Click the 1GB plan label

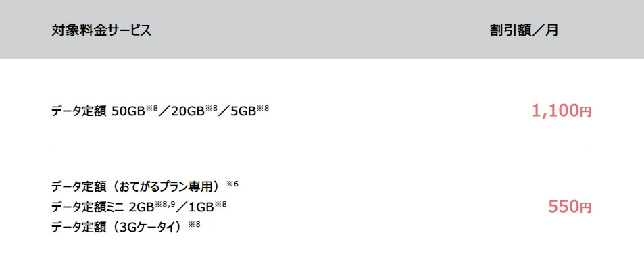tap(201, 207)
